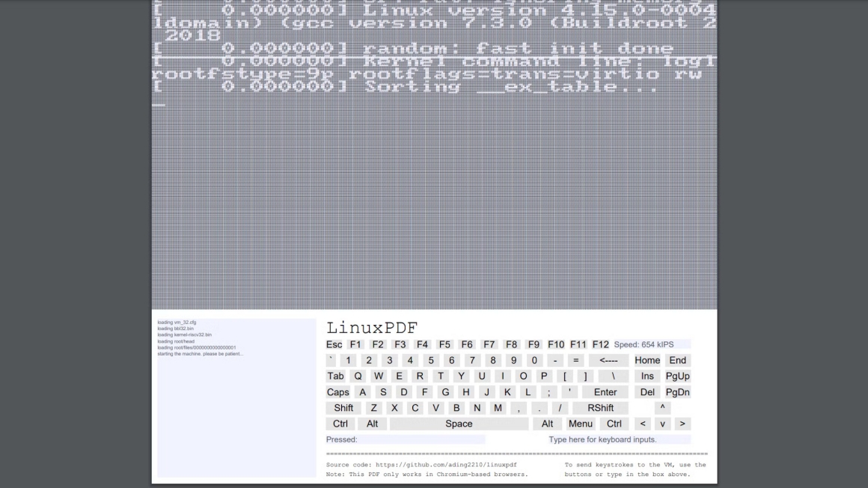Click the right arrow key
The image size is (868, 488).
[682, 424]
